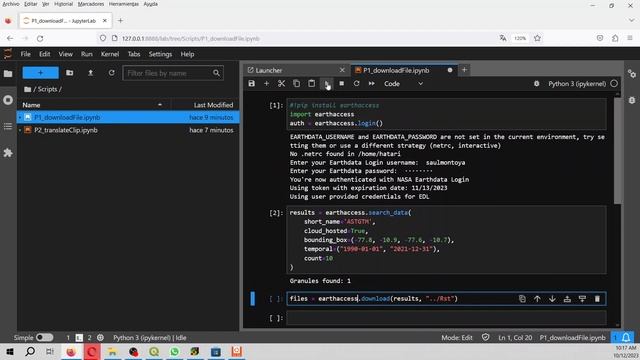Open a new Firefox tab
The width and height of the screenshot is (640, 360).
click(x=120, y=20)
